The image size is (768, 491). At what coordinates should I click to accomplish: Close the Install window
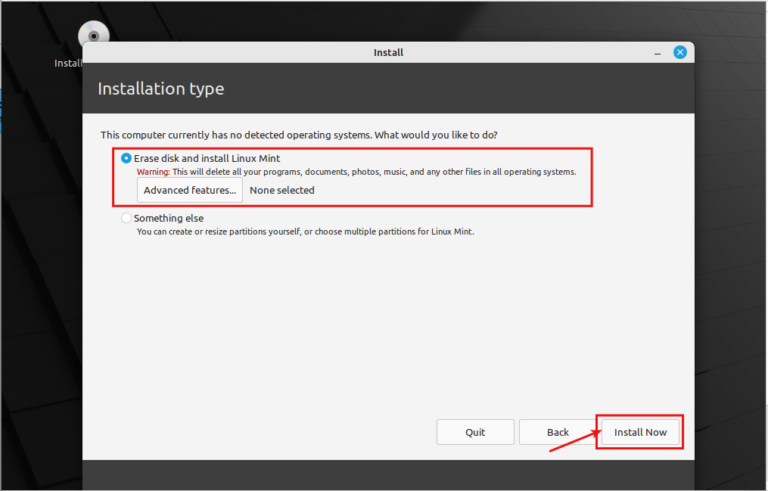click(680, 52)
